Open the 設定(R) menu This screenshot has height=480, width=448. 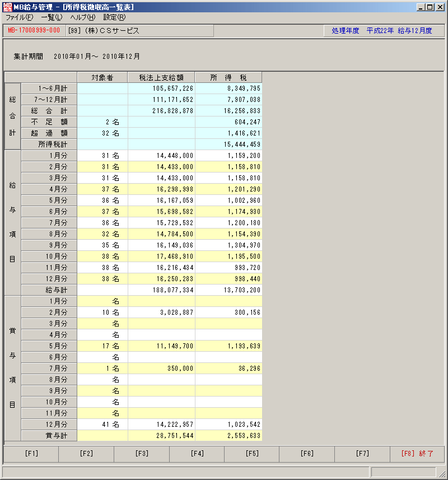tap(114, 17)
